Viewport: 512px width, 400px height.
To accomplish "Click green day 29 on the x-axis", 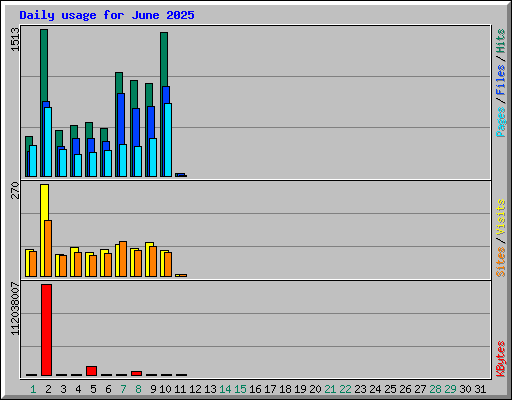I will tap(450, 389).
